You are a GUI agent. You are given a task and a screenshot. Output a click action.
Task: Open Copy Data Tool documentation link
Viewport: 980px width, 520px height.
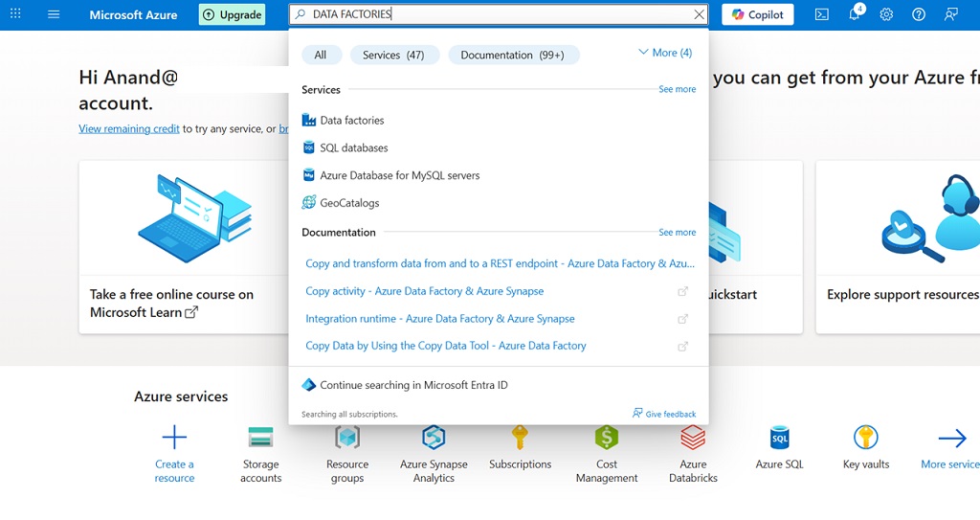pyautogui.click(x=446, y=346)
